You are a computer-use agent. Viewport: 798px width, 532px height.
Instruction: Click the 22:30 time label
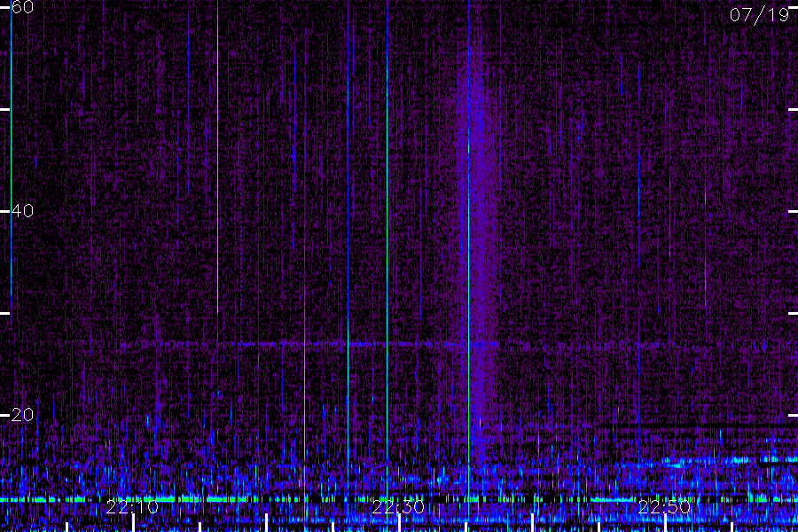[x=398, y=507]
